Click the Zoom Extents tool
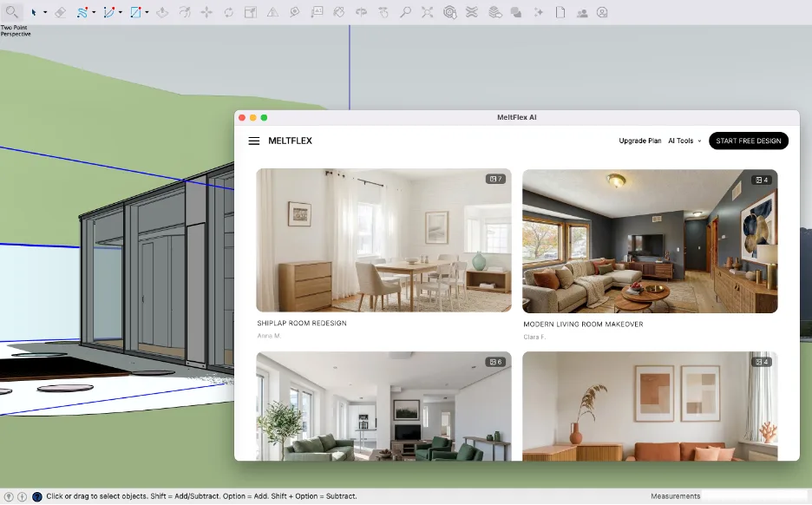812x505 pixels. click(427, 12)
